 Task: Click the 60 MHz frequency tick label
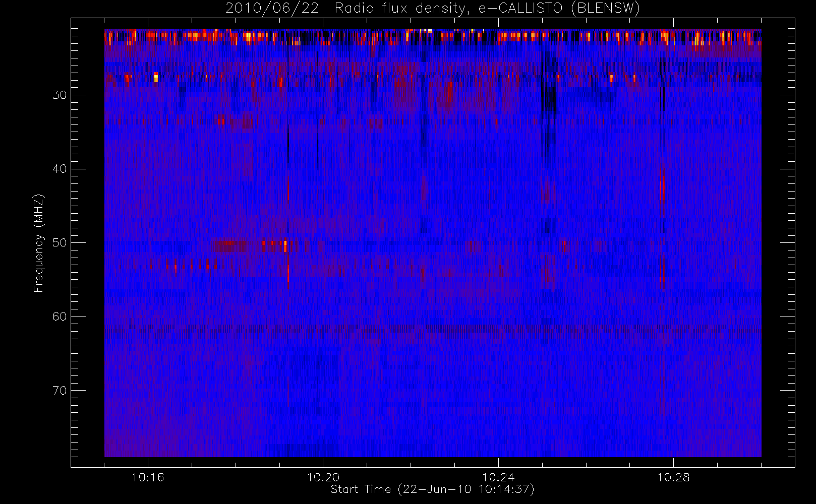point(60,317)
